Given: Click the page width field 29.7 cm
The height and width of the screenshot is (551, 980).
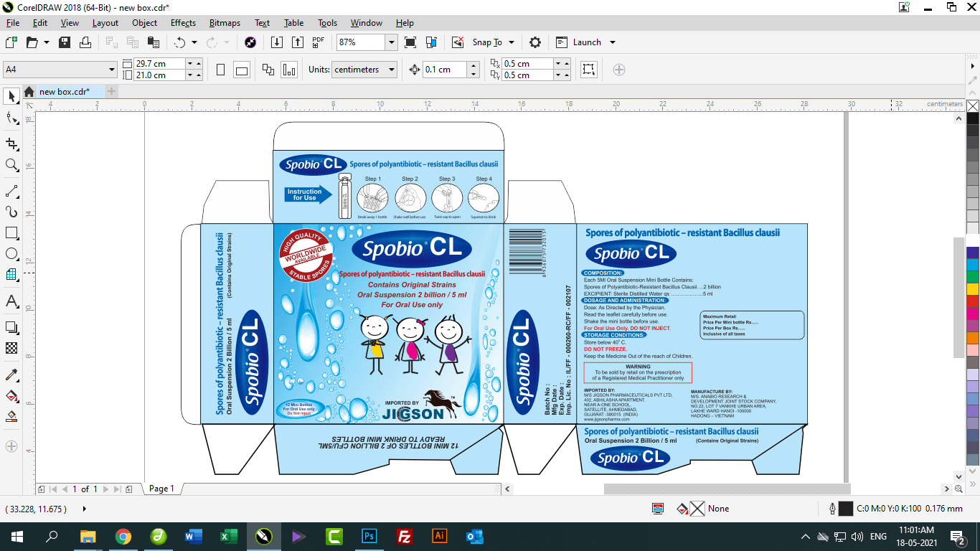Looking at the screenshot, I should (159, 64).
